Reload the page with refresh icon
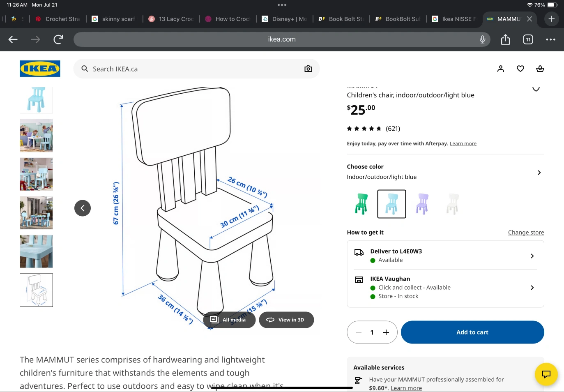Image resolution: width=564 pixels, height=392 pixels. [x=58, y=39]
